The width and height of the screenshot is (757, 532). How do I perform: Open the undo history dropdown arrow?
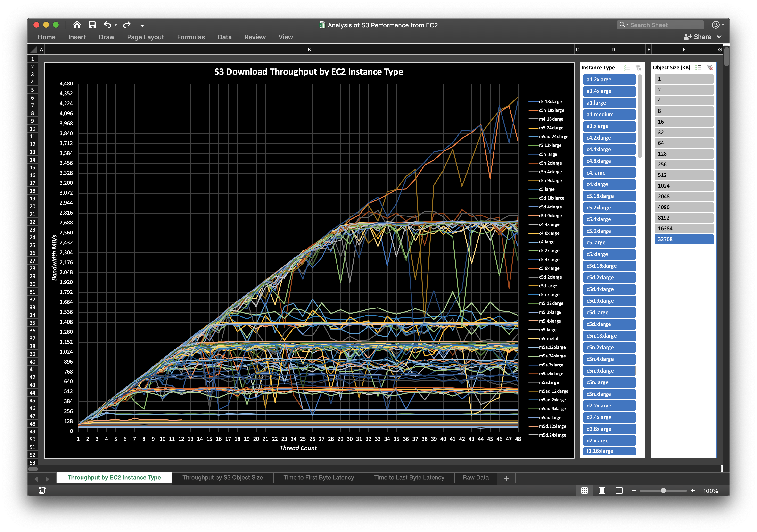coord(116,25)
